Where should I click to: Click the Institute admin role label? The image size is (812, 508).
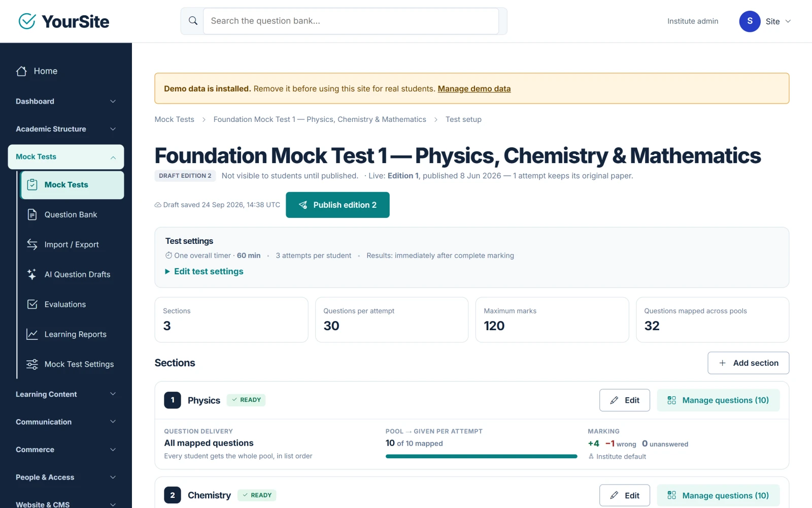[x=693, y=21]
